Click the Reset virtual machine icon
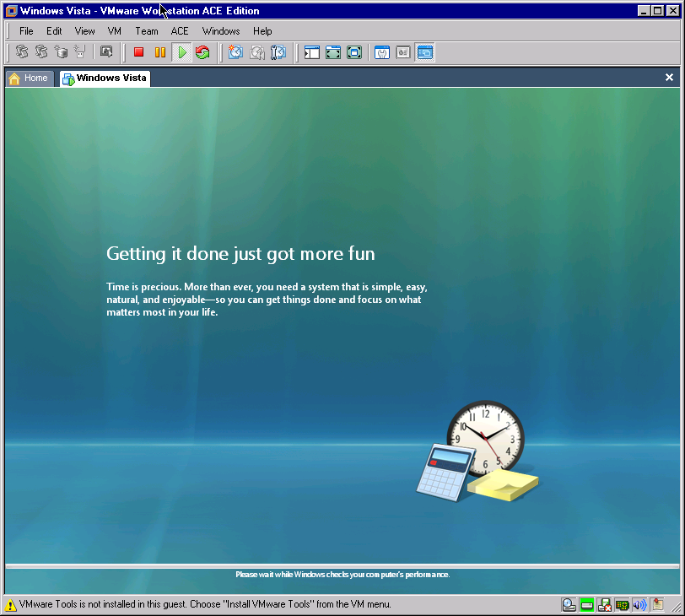Screen dimensions: 685x616 [202, 52]
